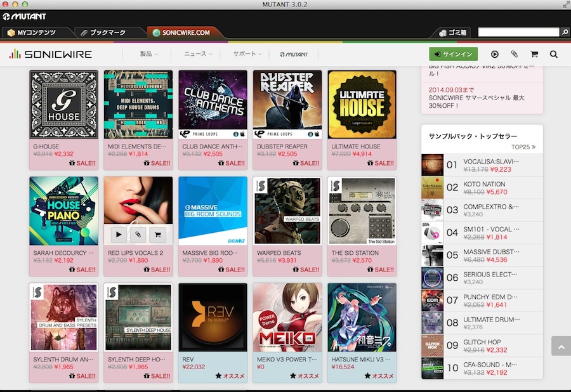Open the TOP25 bestseller list link
Viewport: 571px width, 392px height.
[523, 147]
